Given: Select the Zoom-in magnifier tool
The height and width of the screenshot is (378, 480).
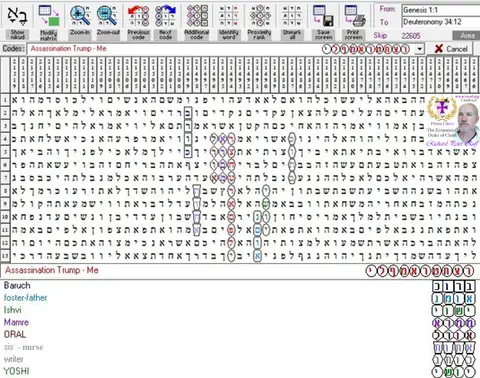Looking at the screenshot, I should coord(80,21).
